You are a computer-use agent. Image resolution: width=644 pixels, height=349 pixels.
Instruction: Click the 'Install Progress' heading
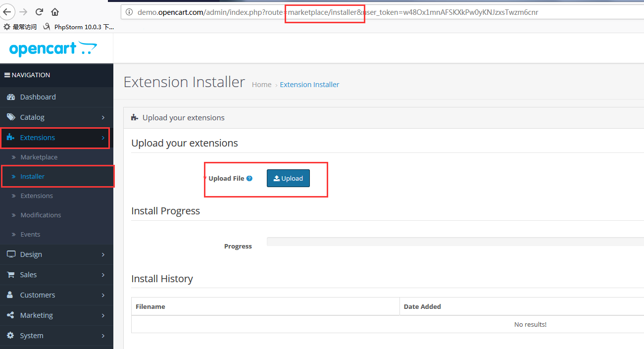[165, 211]
